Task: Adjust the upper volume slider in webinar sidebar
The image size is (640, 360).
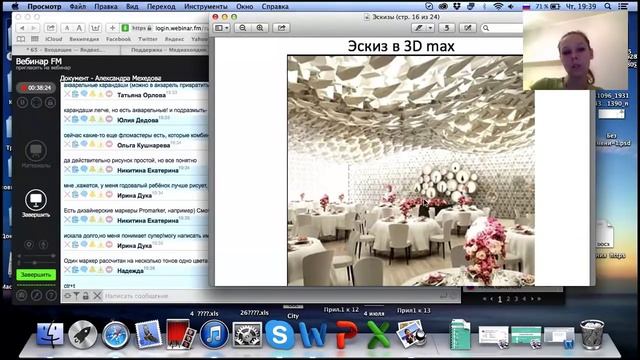Action: 36,256
